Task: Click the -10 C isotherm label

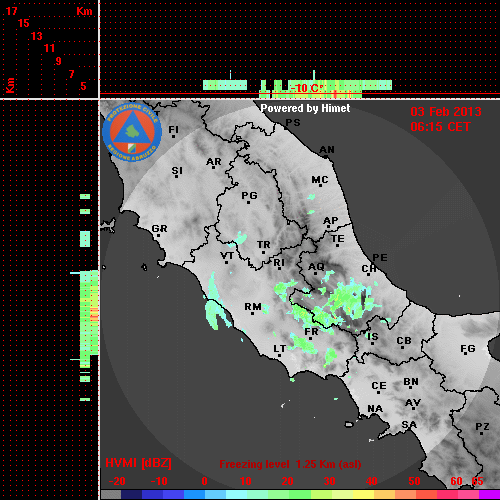Action: [307, 88]
